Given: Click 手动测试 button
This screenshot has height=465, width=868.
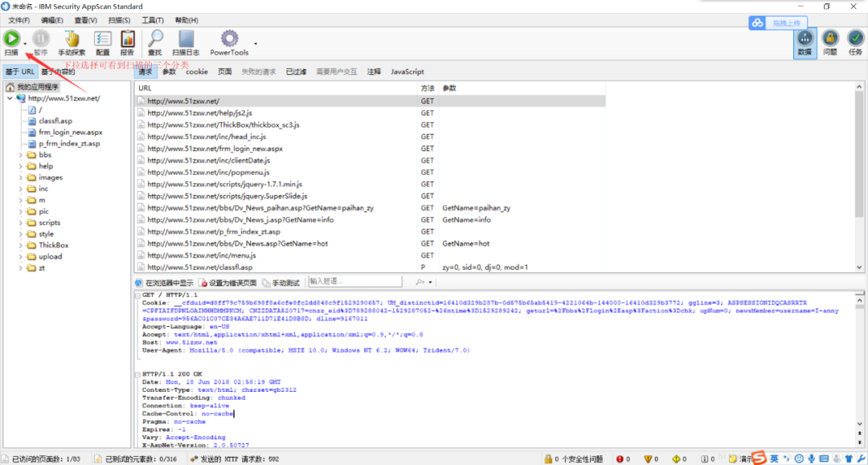Looking at the screenshot, I should click(281, 283).
